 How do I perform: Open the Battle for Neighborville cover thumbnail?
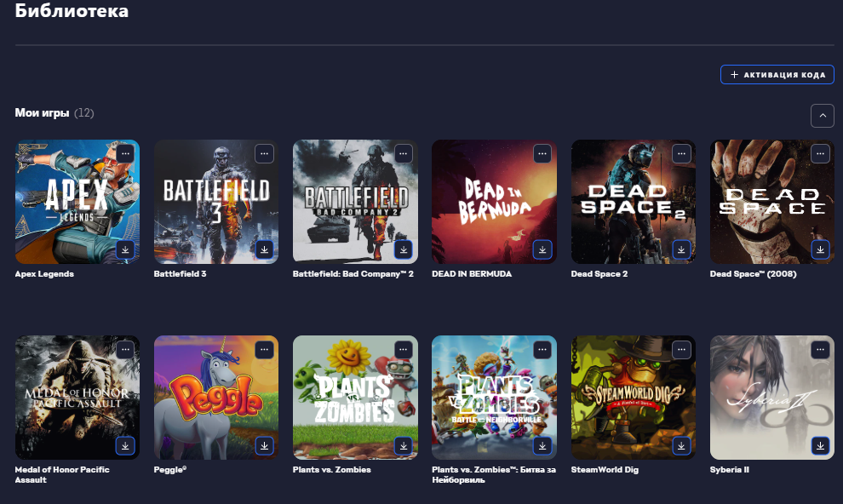(x=494, y=398)
